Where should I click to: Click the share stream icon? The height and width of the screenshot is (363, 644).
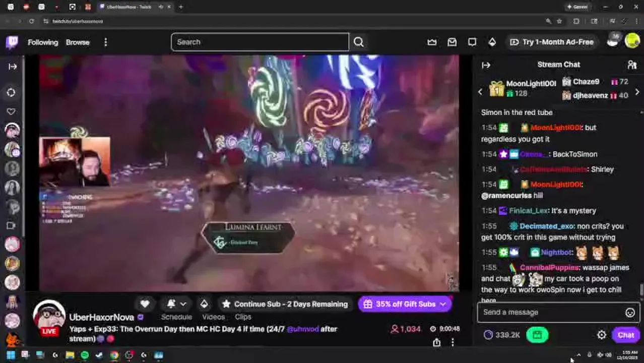pyautogui.click(x=436, y=342)
